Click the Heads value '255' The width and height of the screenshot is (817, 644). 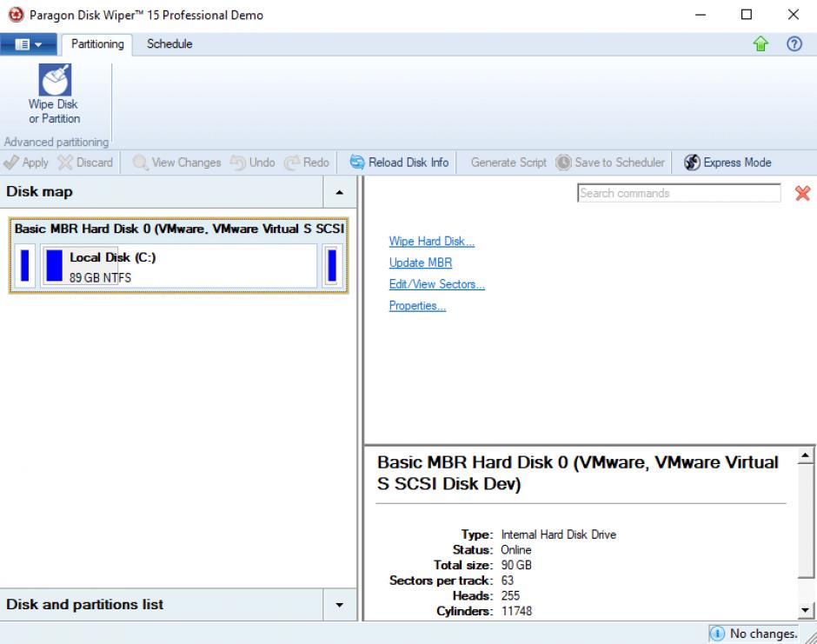tap(510, 596)
